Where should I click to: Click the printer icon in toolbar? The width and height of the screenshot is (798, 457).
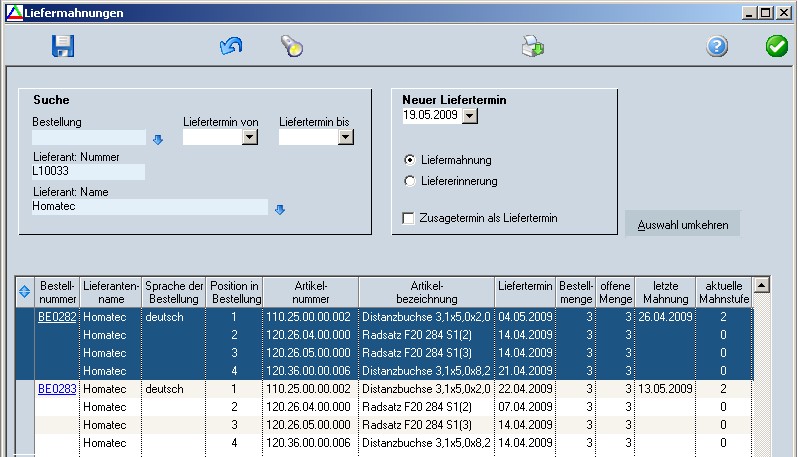point(532,46)
